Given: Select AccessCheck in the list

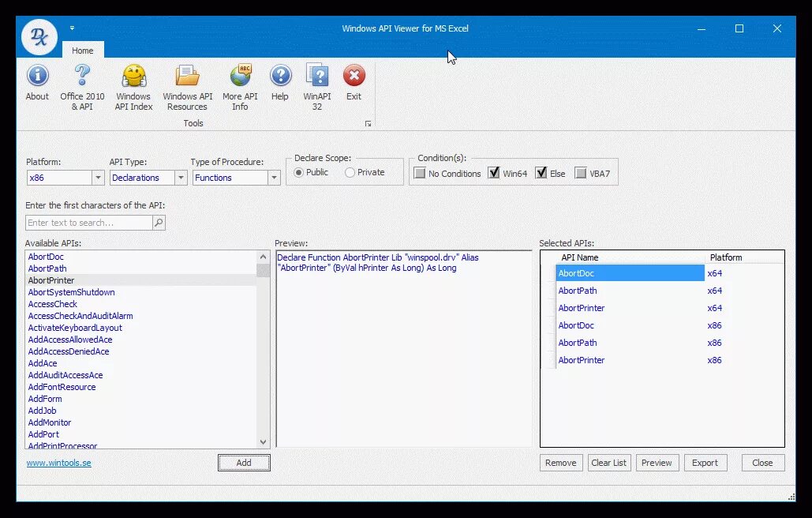Looking at the screenshot, I should click(140, 305).
